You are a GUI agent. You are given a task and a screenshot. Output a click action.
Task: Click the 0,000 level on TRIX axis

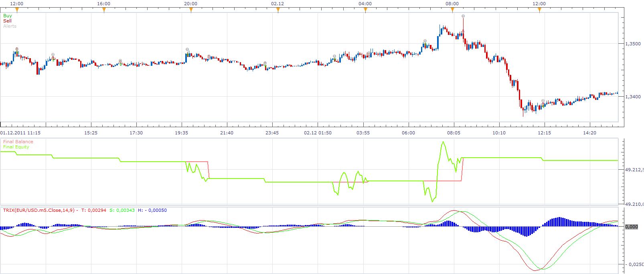(632, 227)
